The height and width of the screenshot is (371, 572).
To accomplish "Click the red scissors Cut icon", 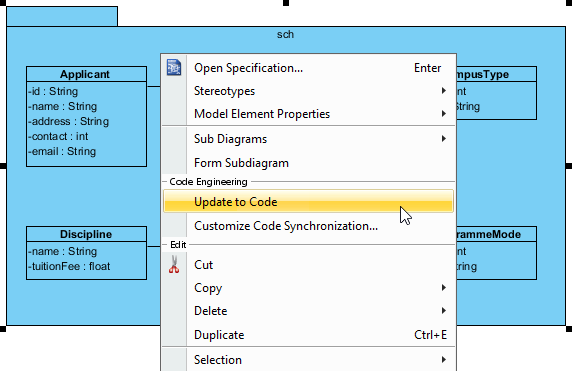I will coord(174,264).
